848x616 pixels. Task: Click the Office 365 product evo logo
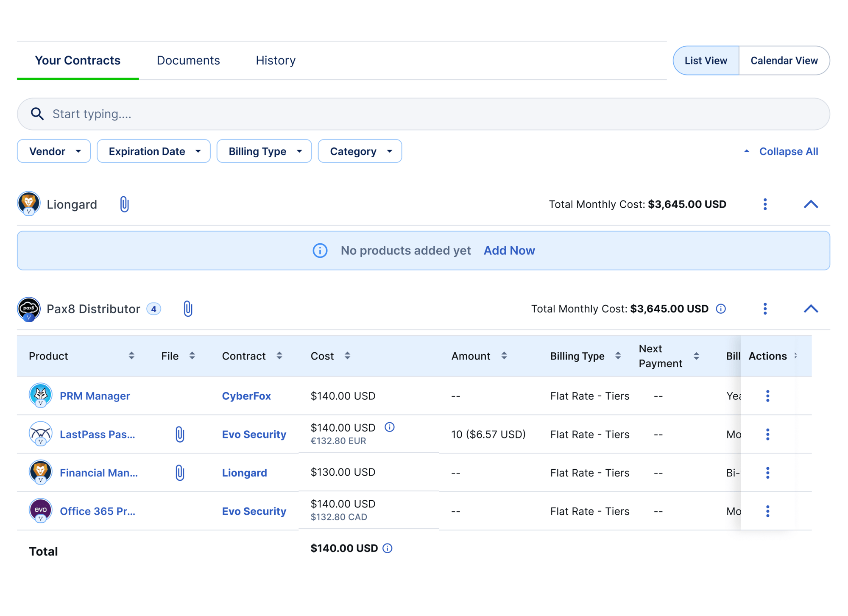(40, 510)
